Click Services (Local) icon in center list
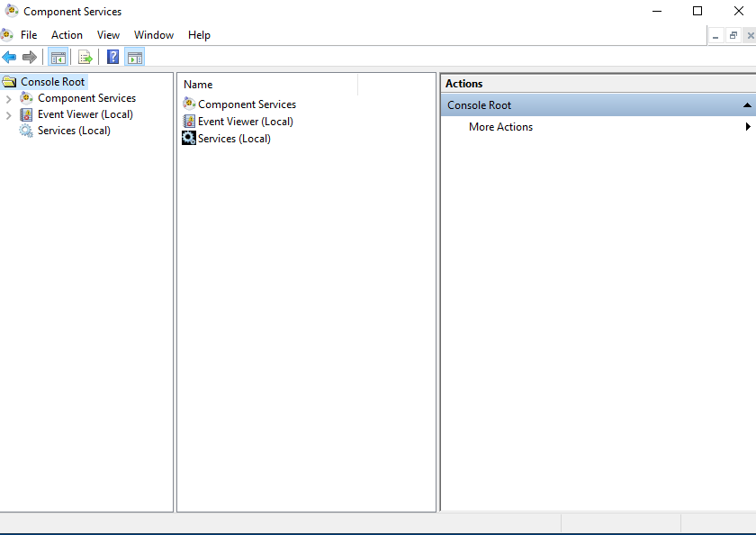The height and width of the screenshot is (535, 756). [x=189, y=139]
